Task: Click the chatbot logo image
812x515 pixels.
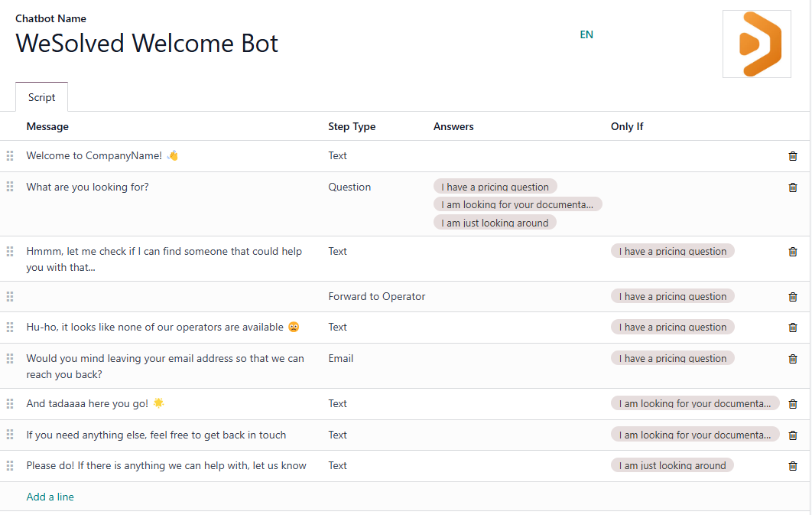Action: (756, 44)
